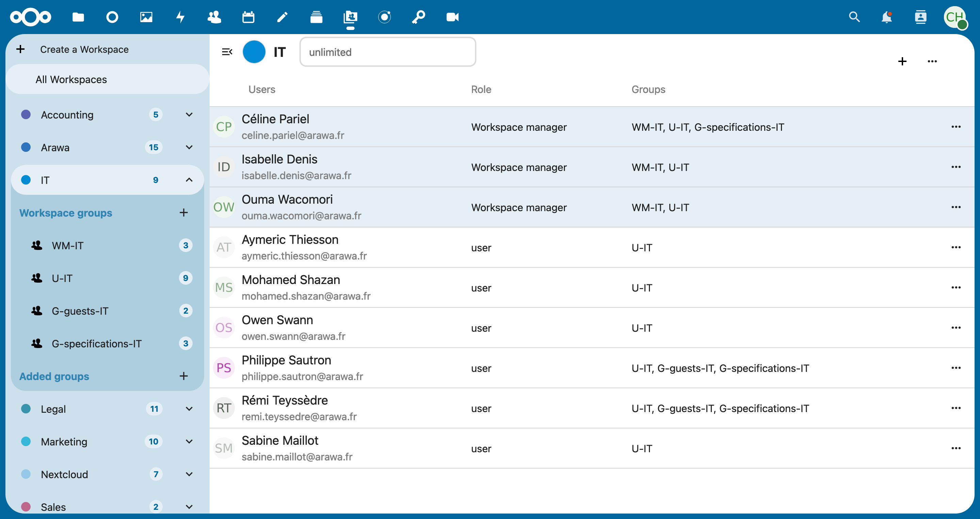The width and height of the screenshot is (980, 519).
Task: Expand the Accounting workspace
Action: pyautogui.click(x=189, y=115)
